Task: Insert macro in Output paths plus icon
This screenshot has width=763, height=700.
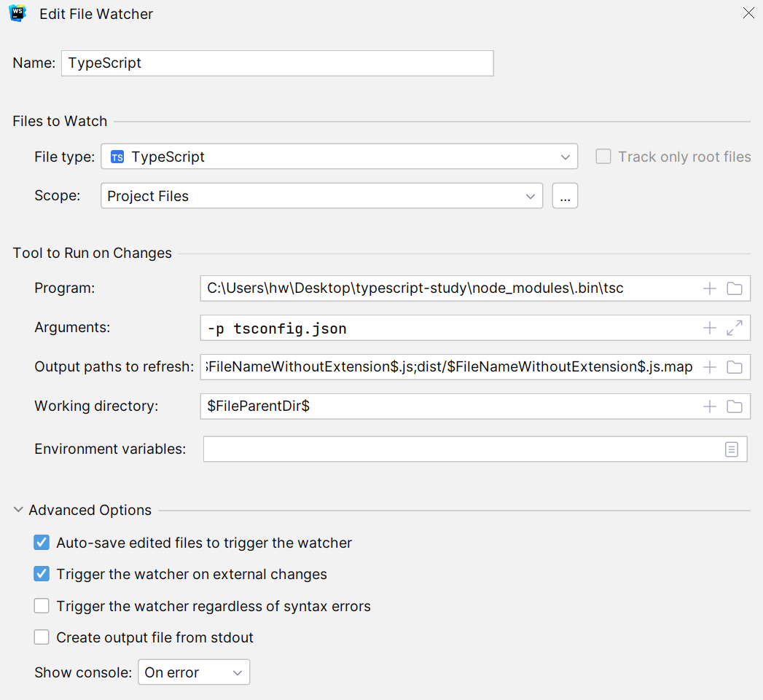Action: (710, 367)
